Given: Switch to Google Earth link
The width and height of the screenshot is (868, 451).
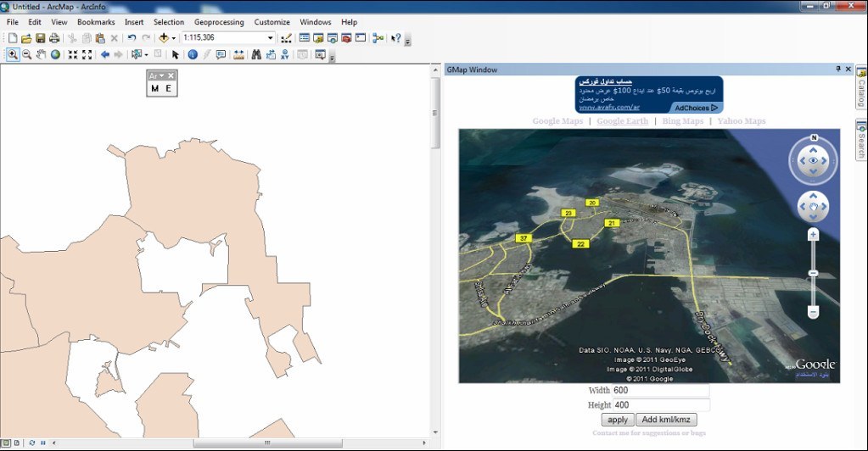Looking at the screenshot, I should [622, 121].
